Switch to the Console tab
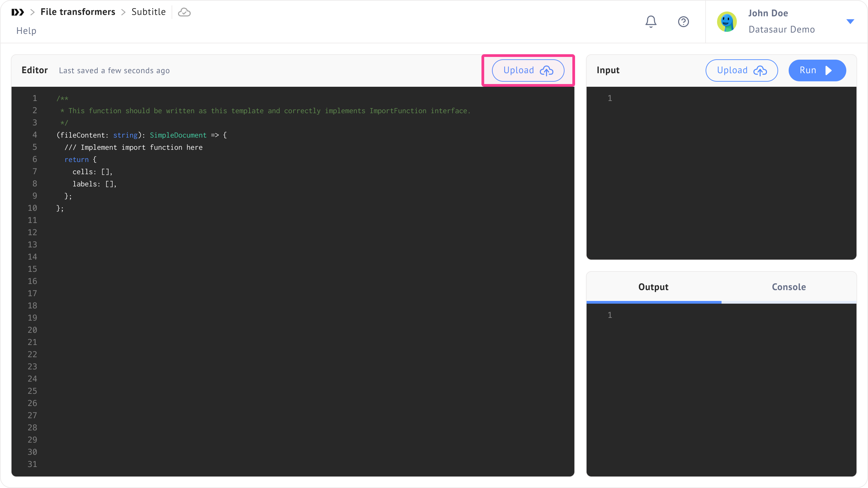This screenshot has width=868, height=488. coord(789,287)
